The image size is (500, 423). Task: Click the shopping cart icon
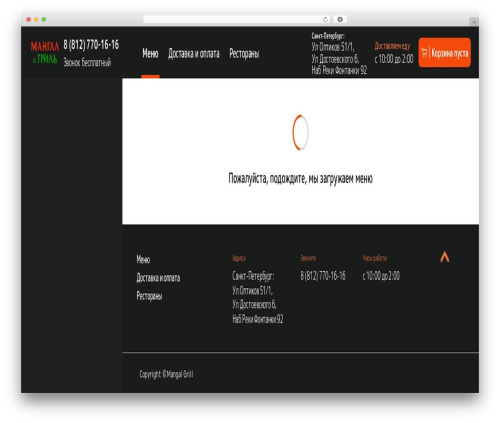(424, 52)
